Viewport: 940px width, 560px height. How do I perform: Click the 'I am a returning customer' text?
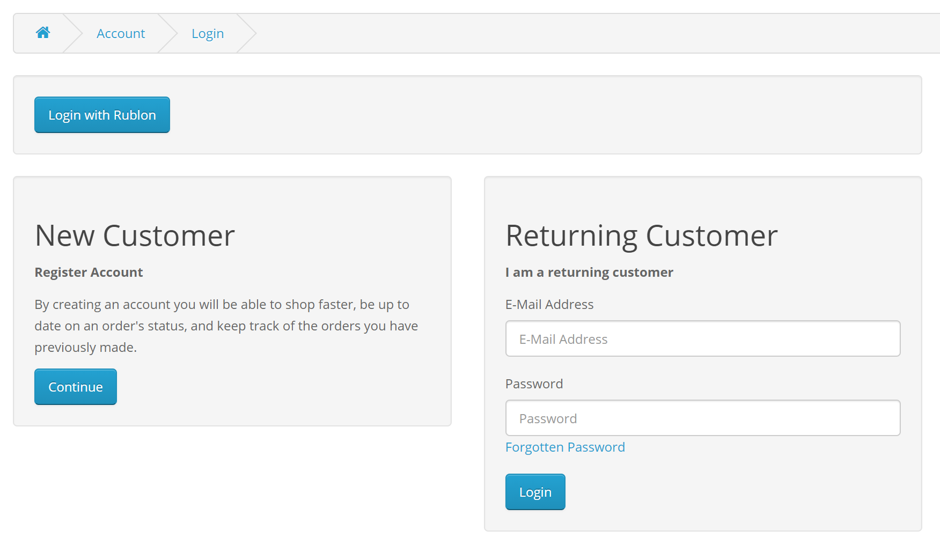click(589, 272)
